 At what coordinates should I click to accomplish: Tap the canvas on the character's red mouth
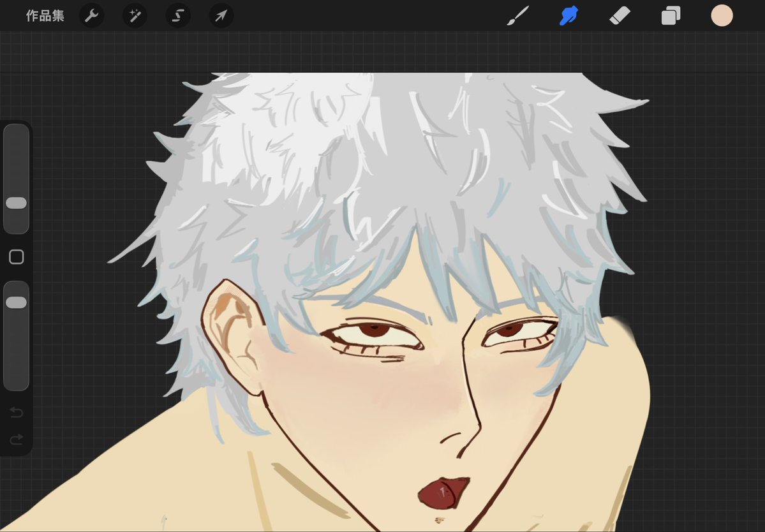443,492
